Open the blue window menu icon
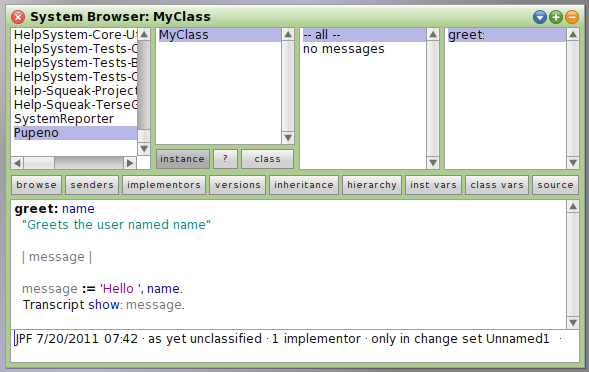 [x=540, y=17]
